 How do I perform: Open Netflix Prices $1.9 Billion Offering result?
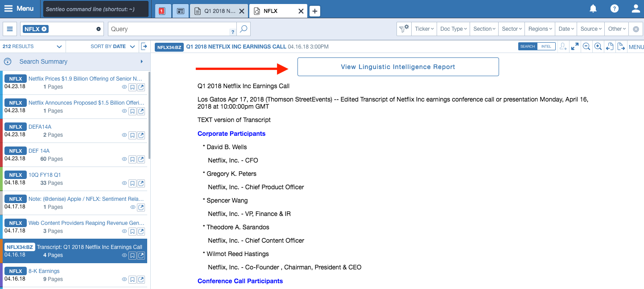pyautogui.click(x=85, y=79)
